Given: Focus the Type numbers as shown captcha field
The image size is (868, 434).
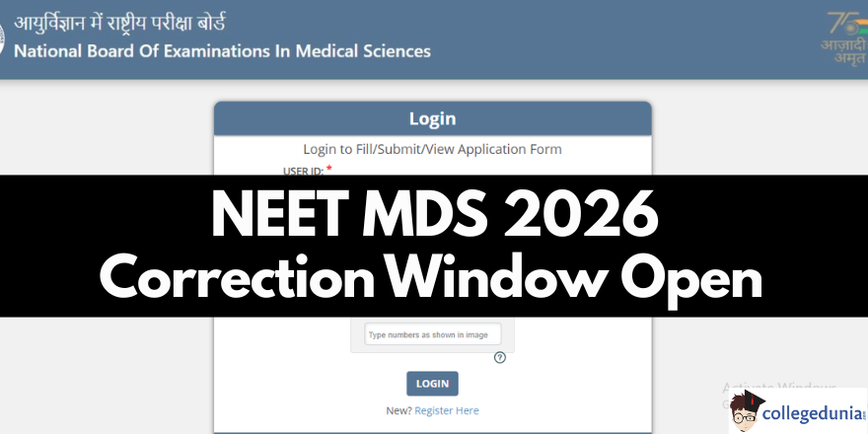Looking at the screenshot, I should [x=433, y=334].
